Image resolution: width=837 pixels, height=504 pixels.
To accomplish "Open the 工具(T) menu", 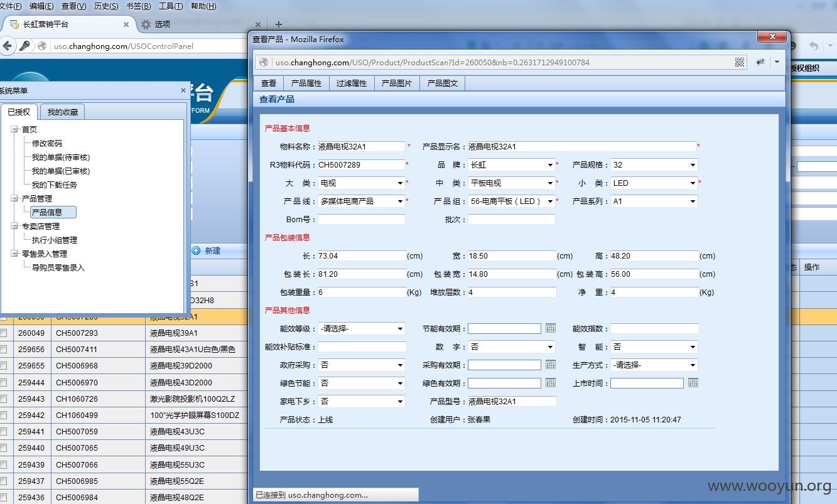I will click(x=170, y=6).
